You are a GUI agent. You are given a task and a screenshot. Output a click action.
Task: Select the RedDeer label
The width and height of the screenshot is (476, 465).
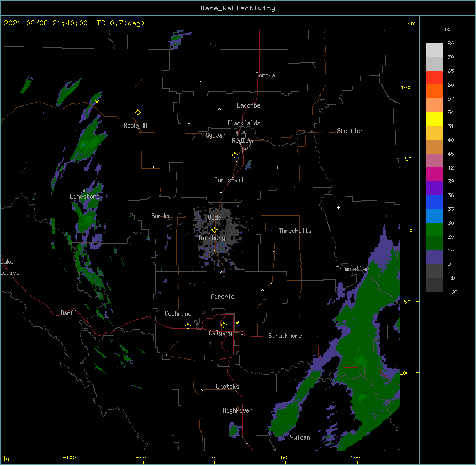[x=243, y=141]
